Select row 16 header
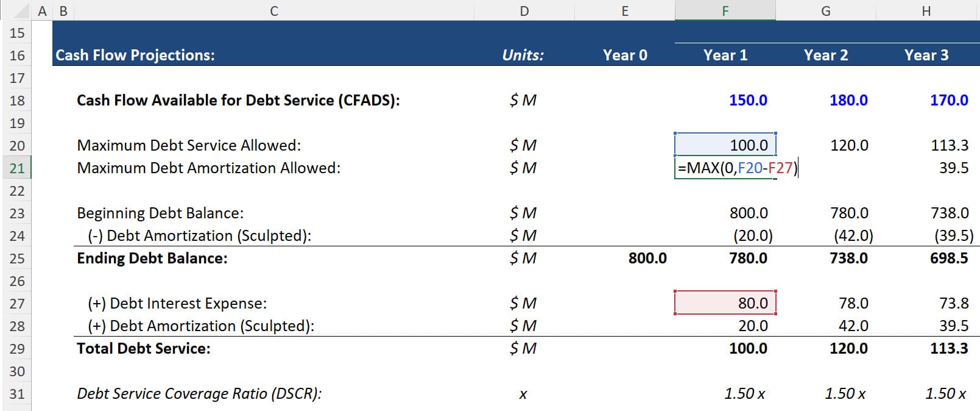The height and width of the screenshot is (411, 980). [x=18, y=55]
